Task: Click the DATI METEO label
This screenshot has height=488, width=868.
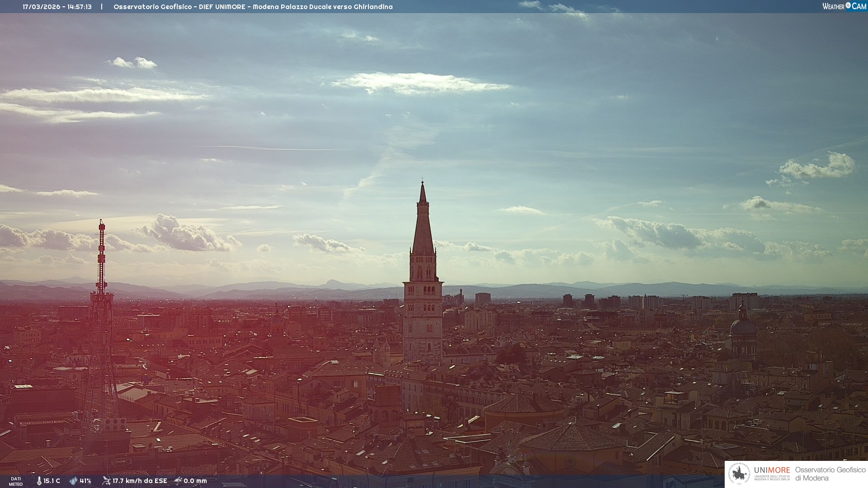Action: click(x=16, y=481)
